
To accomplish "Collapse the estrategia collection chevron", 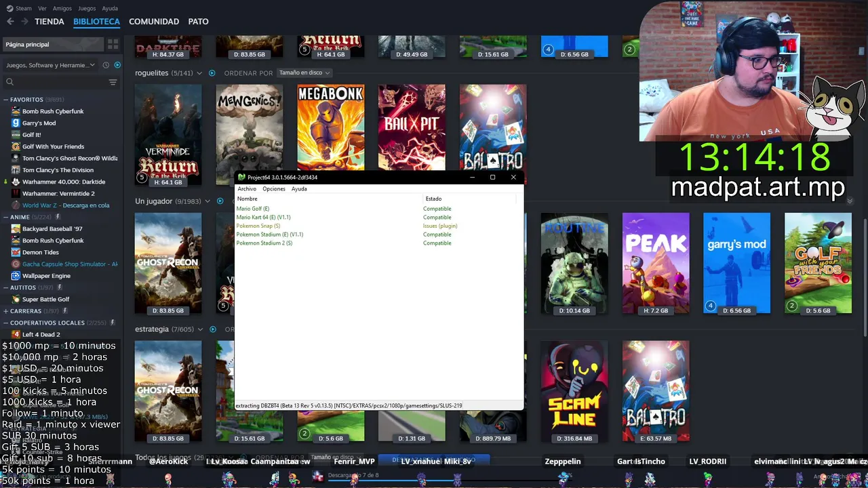I will pyautogui.click(x=200, y=329).
